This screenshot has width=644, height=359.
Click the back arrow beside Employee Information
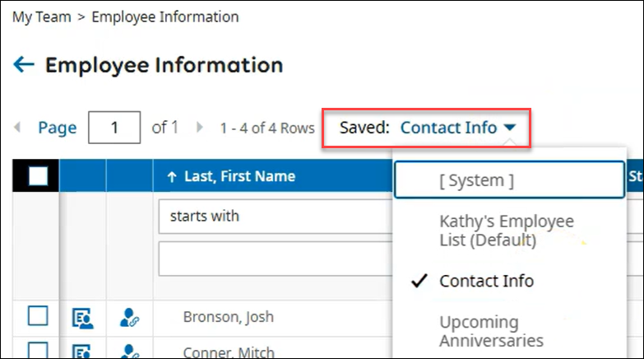point(24,65)
